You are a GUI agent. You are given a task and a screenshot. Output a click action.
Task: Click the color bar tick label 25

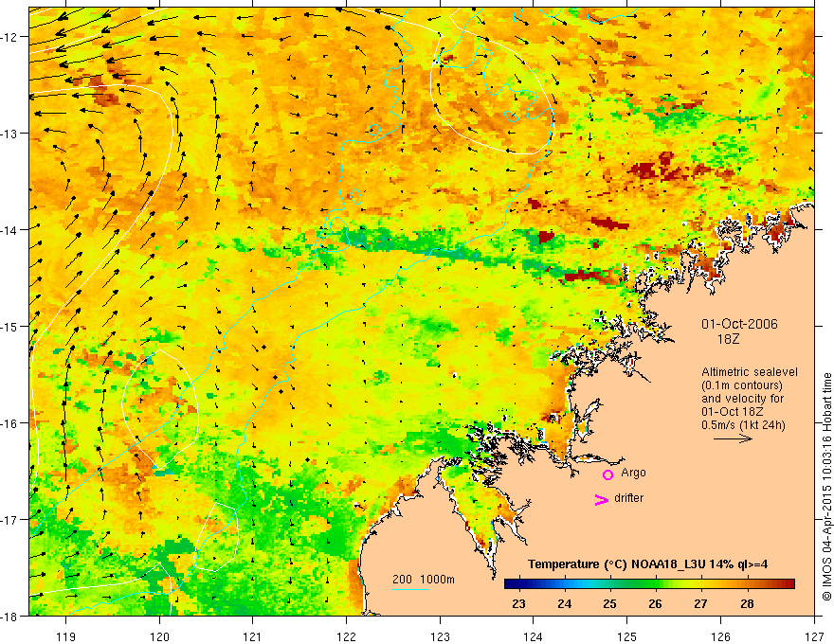(609, 603)
